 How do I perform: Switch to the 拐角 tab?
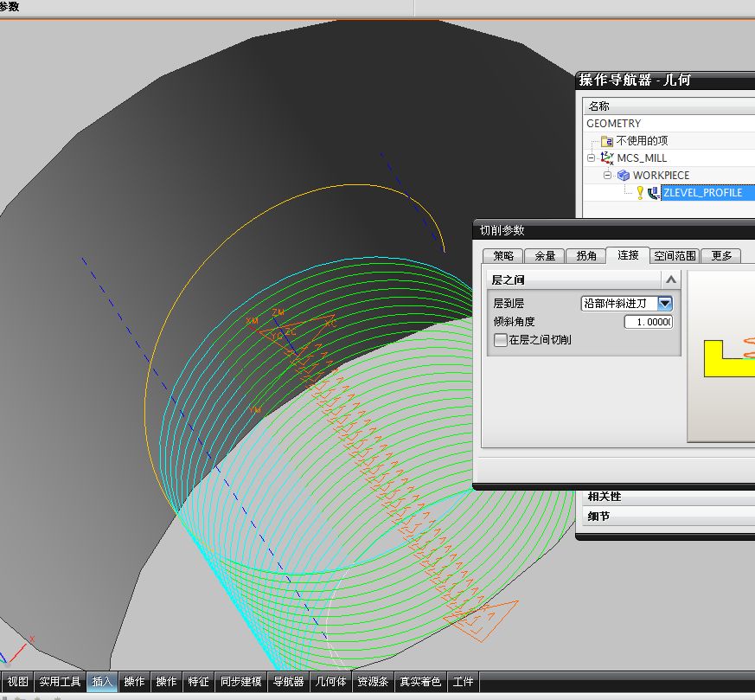point(586,256)
